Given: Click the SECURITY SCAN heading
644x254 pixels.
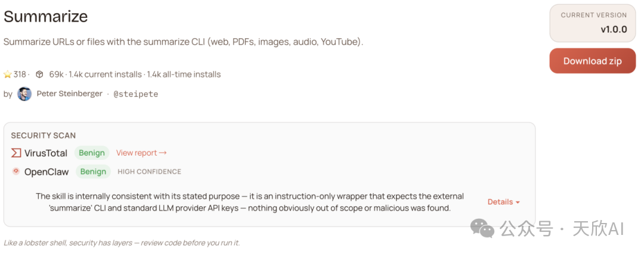Looking at the screenshot, I should click(43, 135).
